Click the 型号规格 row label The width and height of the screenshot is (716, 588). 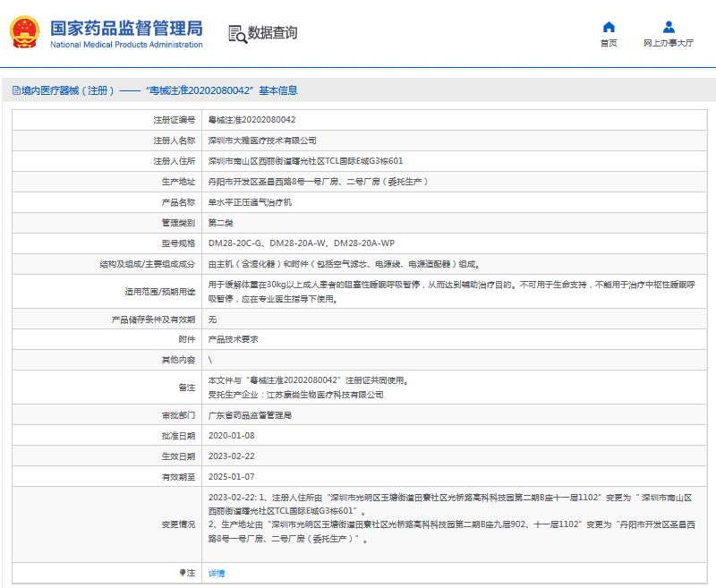click(178, 243)
